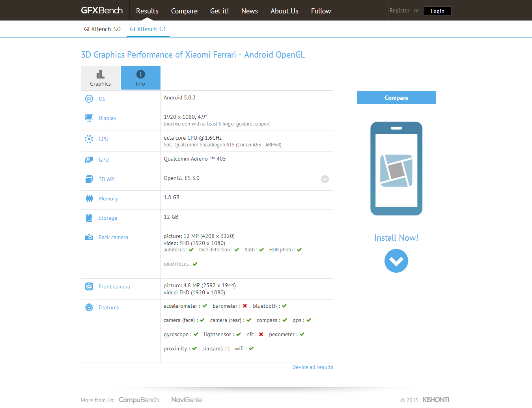Click the Front camera label
Image resolution: width=532 pixels, height=408 pixels.
click(114, 286)
